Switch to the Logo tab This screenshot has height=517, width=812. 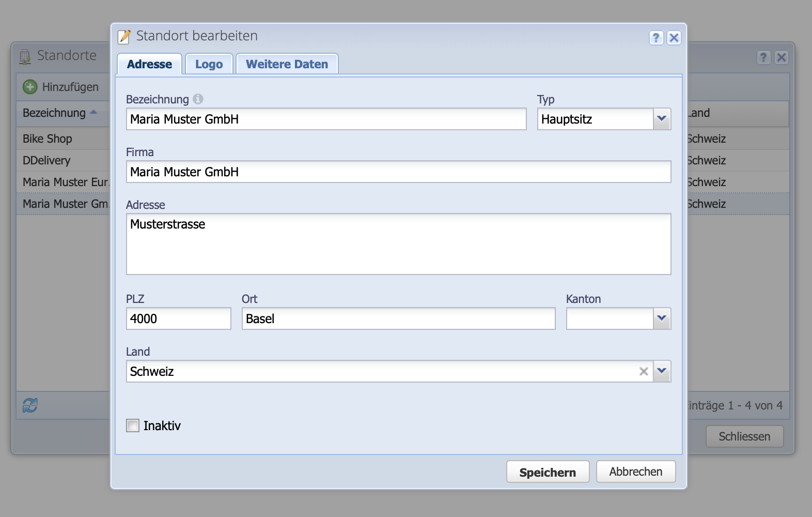[209, 64]
